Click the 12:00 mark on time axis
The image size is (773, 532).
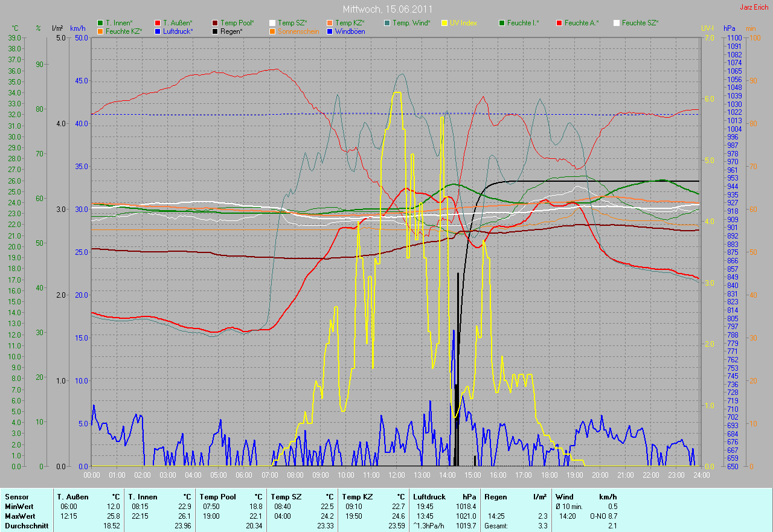point(396,475)
